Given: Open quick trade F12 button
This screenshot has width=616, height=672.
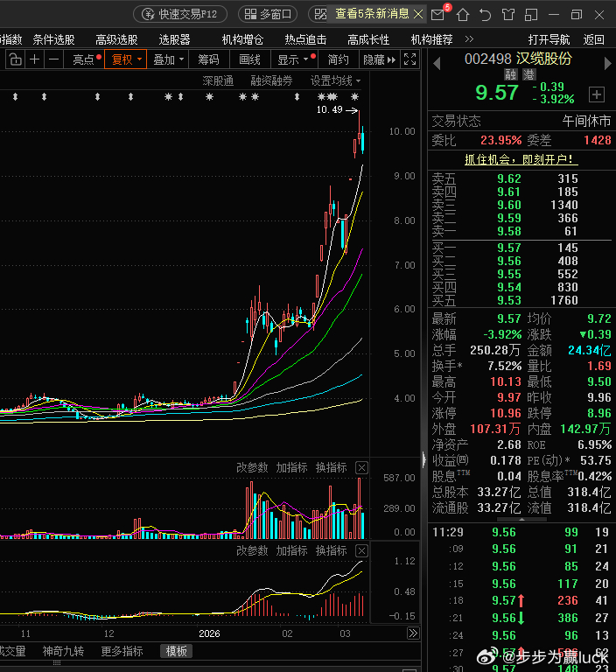Looking at the screenshot, I should point(180,14).
